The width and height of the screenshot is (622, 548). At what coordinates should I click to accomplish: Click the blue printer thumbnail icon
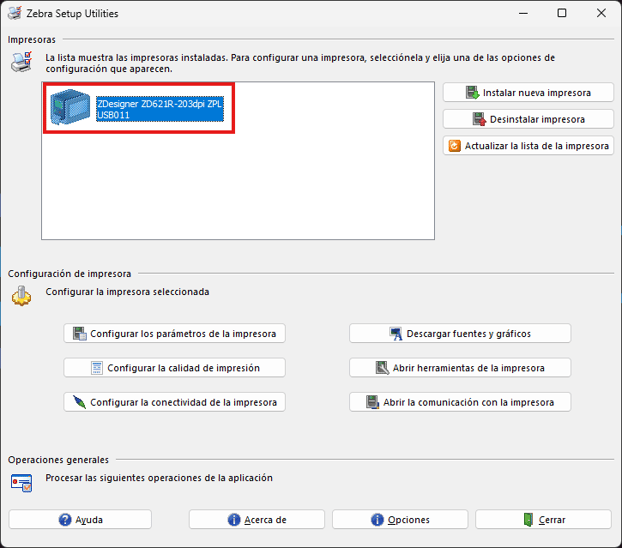tap(70, 107)
